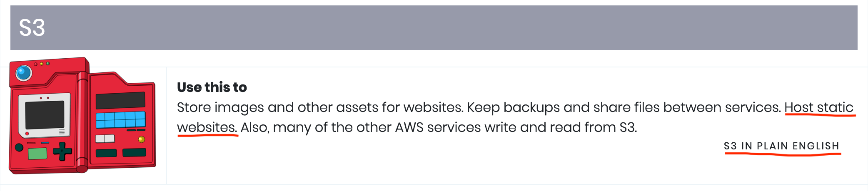Click the white double button on Pokedex

(x=105, y=139)
